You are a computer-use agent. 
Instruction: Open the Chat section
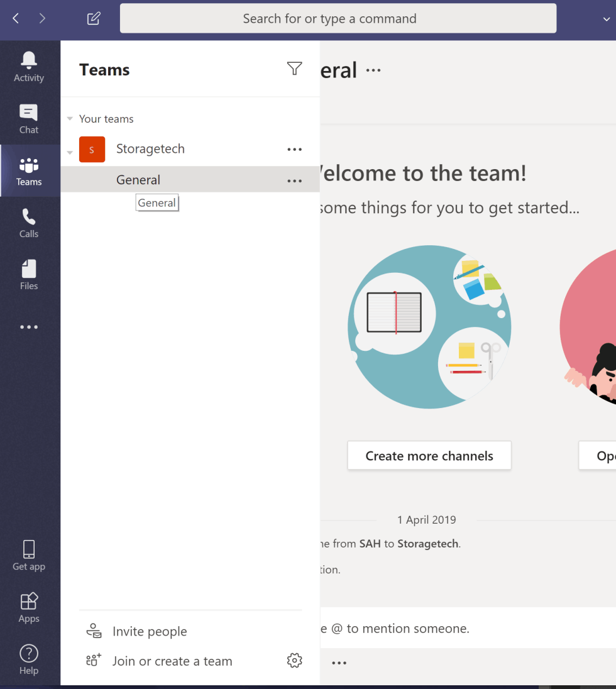[29, 119]
